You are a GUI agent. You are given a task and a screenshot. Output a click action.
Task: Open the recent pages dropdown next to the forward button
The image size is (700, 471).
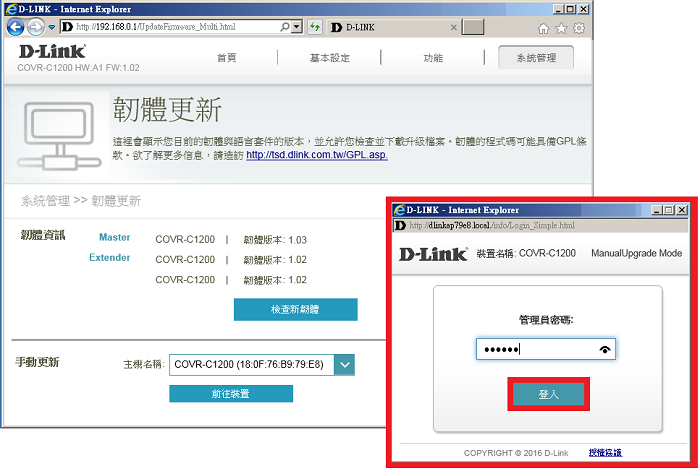pyautogui.click(x=50, y=27)
